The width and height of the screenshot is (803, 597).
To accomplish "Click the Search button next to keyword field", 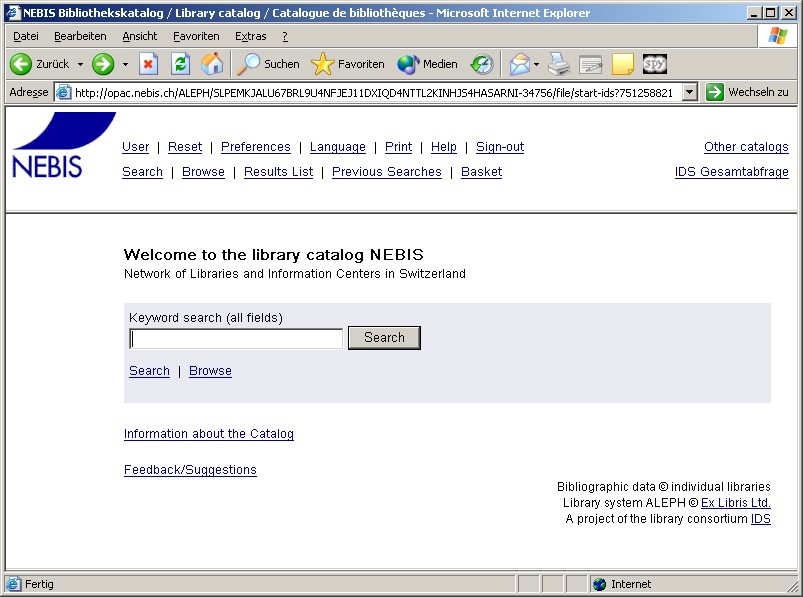I will tap(384, 338).
